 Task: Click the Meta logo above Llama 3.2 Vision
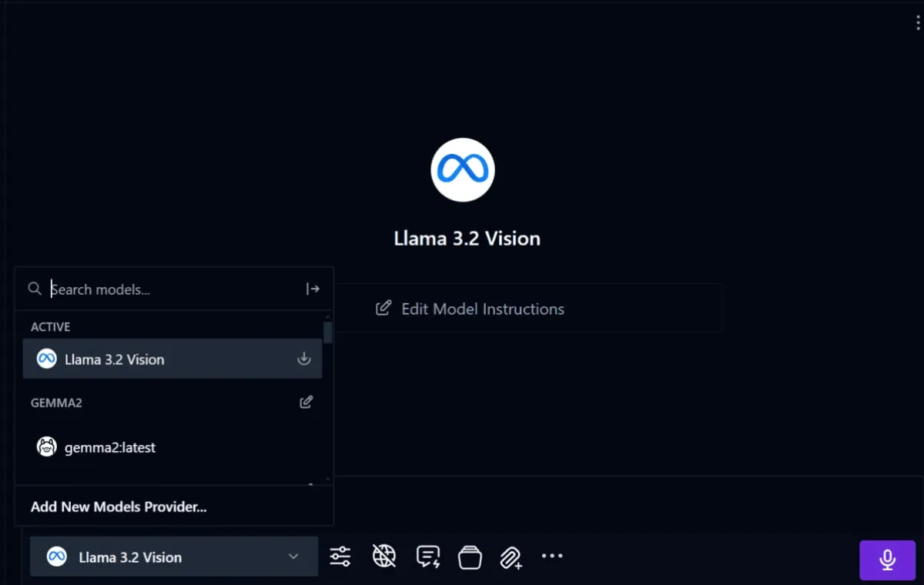click(x=463, y=170)
